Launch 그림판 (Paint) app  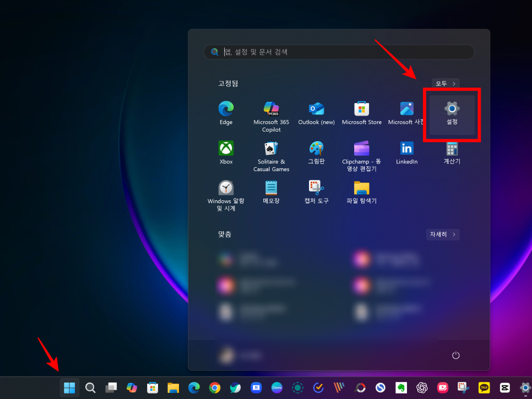(x=316, y=153)
